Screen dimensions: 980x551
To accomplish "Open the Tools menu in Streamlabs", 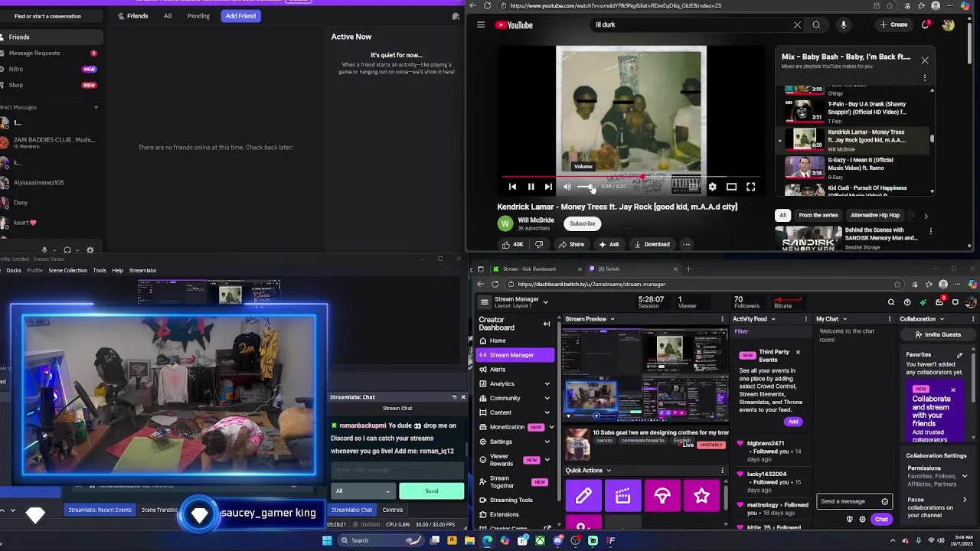I will tap(100, 270).
